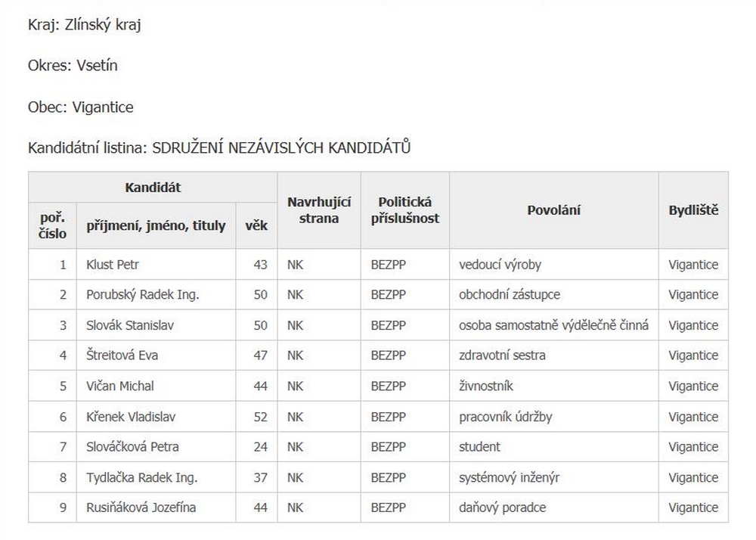Click the věk column header

(256, 225)
